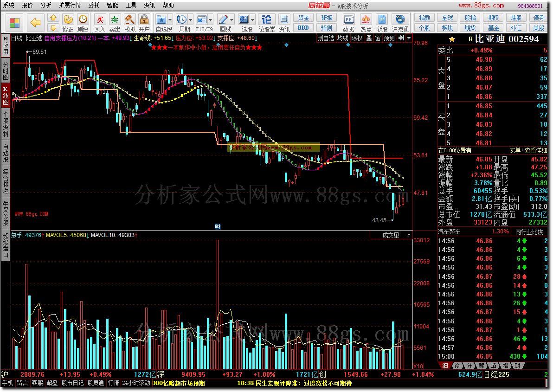Image resolution: width=553 pixels, height=392 pixels.
Task: Select the 诊 tab below trade list
Action: [457, 366]
